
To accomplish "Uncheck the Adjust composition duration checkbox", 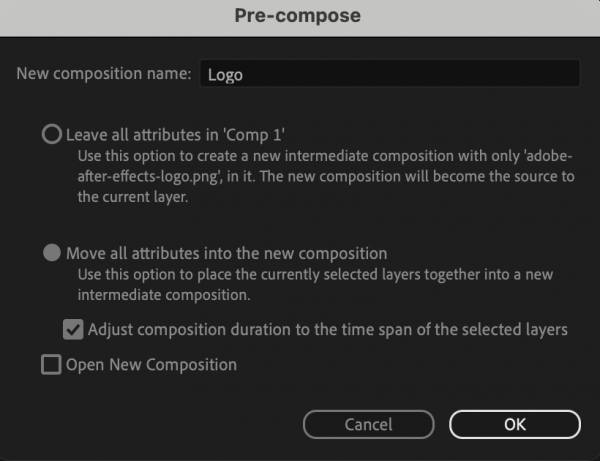I will click(x=73, y=329).
